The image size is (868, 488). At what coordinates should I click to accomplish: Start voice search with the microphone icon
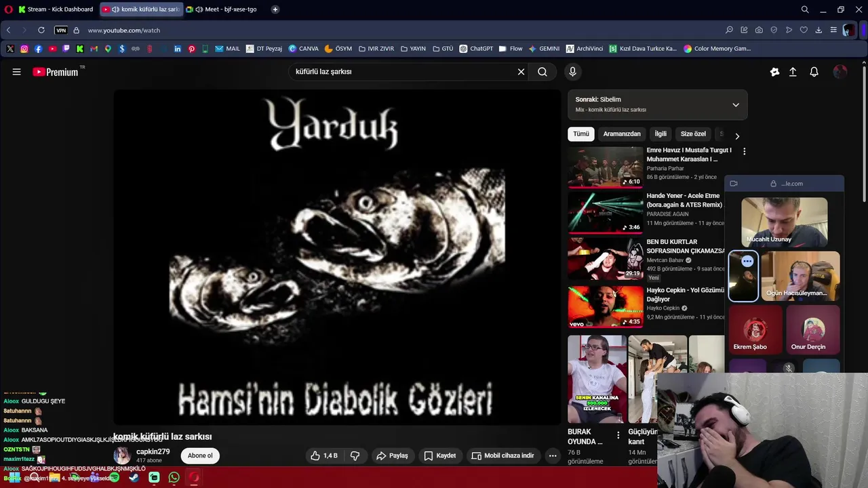coord(572,72)
